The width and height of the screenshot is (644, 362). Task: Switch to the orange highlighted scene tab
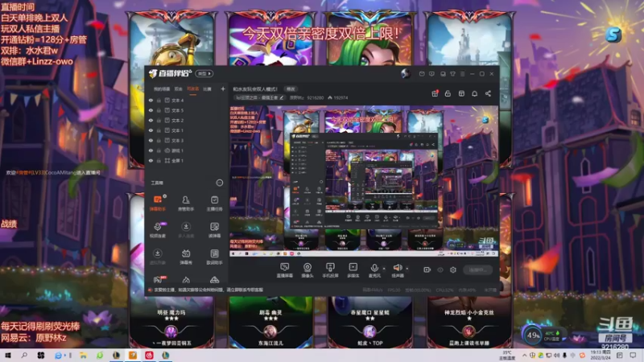(x=192, y=88)
